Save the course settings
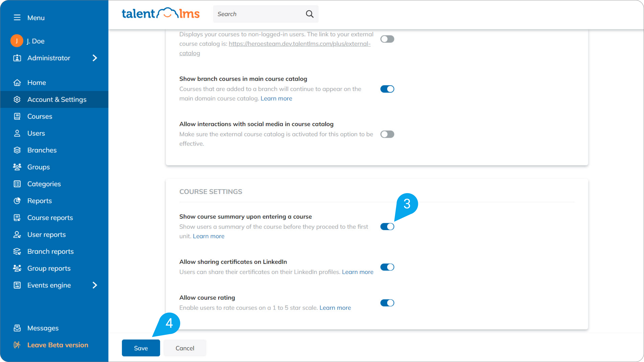Viewport: 644px width, 362px height. (x=141, y=348)
